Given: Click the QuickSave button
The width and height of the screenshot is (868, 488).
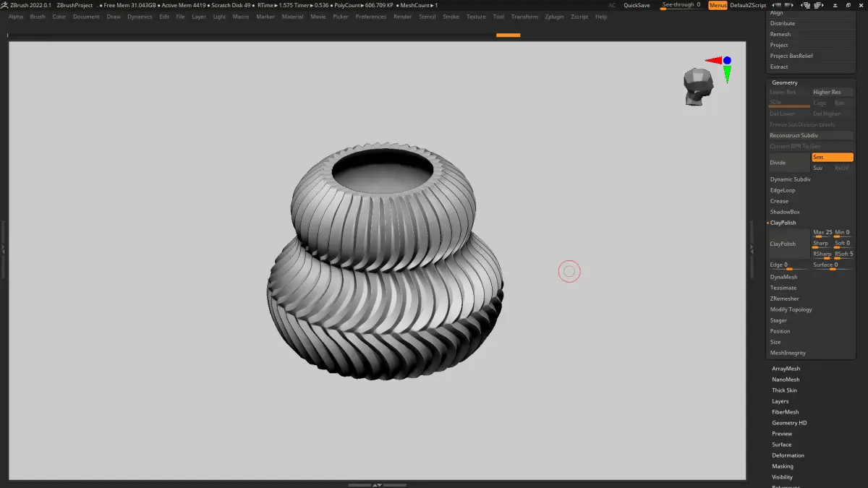Looking at the screenshot, I should point(637,5).
